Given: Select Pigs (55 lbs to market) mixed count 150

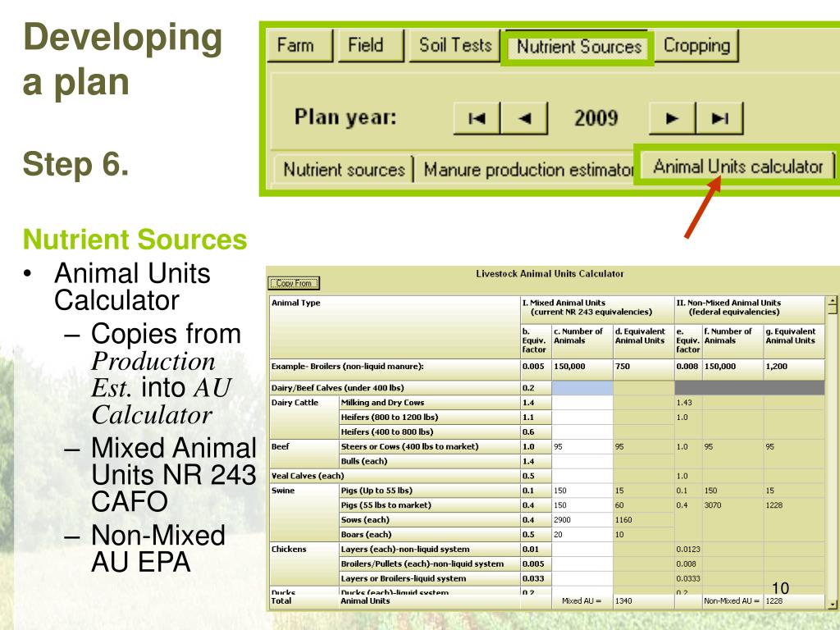Looking at the screenshot, I should pyautogui.click(x=582, y=505).
